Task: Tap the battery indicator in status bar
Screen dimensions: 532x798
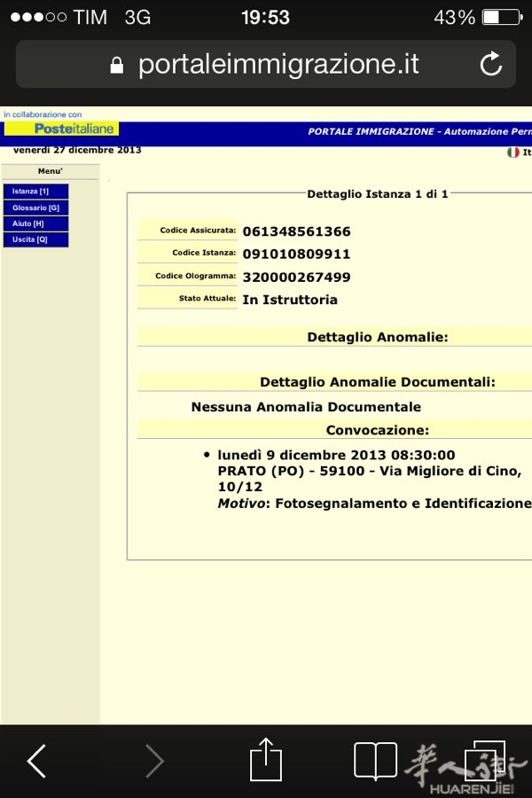Action: (x=503, y=18)
